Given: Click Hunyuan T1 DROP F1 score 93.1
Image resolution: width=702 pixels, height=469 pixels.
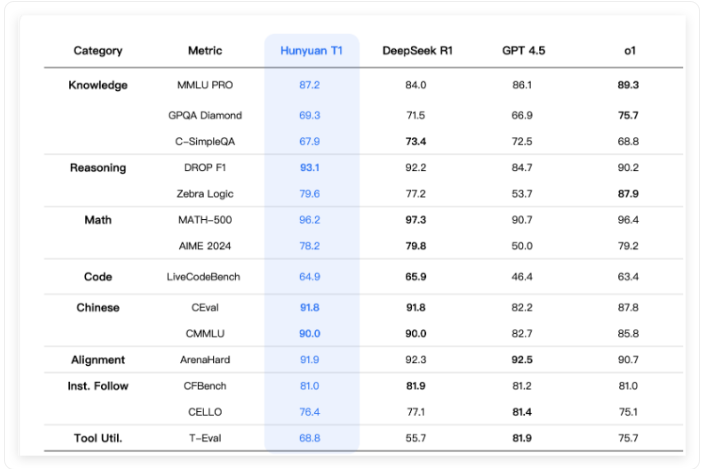Looking at the screenshot, I should (309, 168).
